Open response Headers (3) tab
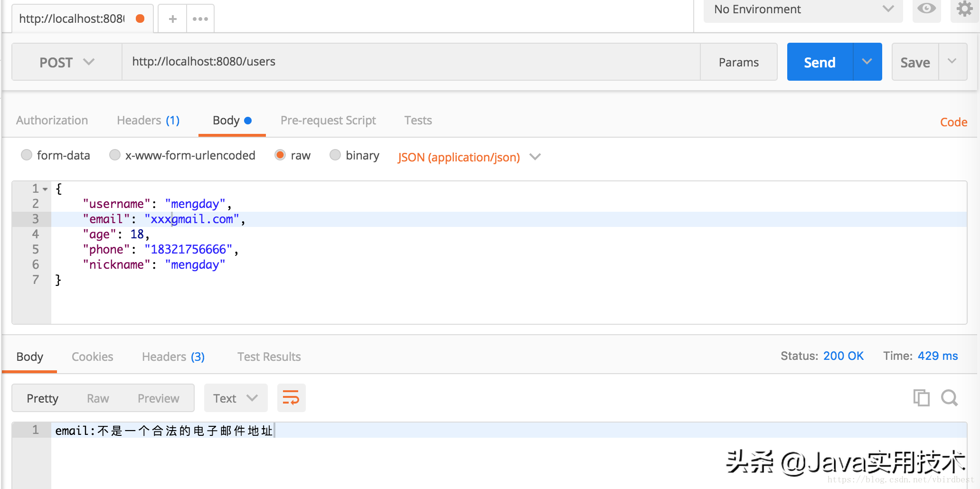Screen dimensions: 980x489 click(173, 357)
